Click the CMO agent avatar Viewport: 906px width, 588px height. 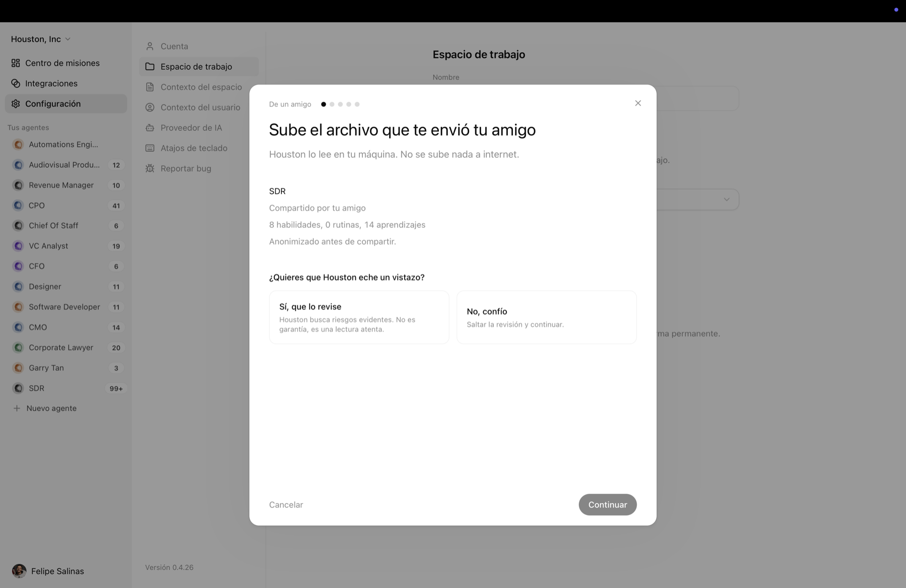18,327
